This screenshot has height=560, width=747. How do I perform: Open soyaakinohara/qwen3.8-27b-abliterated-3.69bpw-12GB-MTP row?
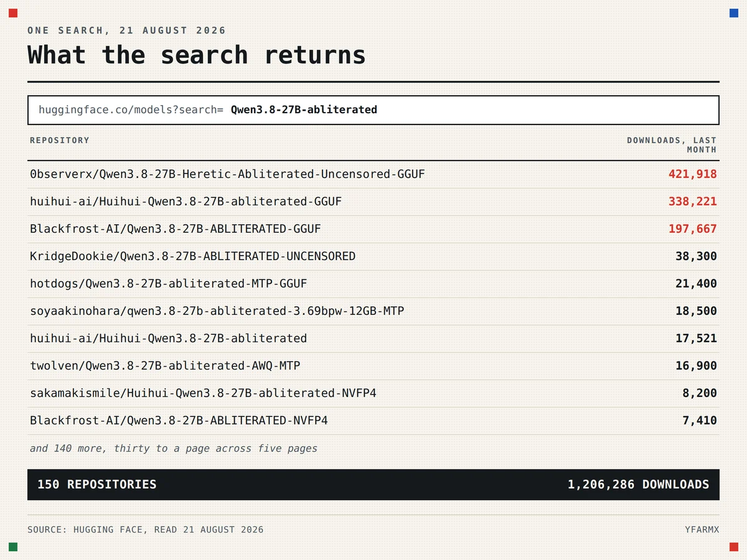[x=374, y=311]
